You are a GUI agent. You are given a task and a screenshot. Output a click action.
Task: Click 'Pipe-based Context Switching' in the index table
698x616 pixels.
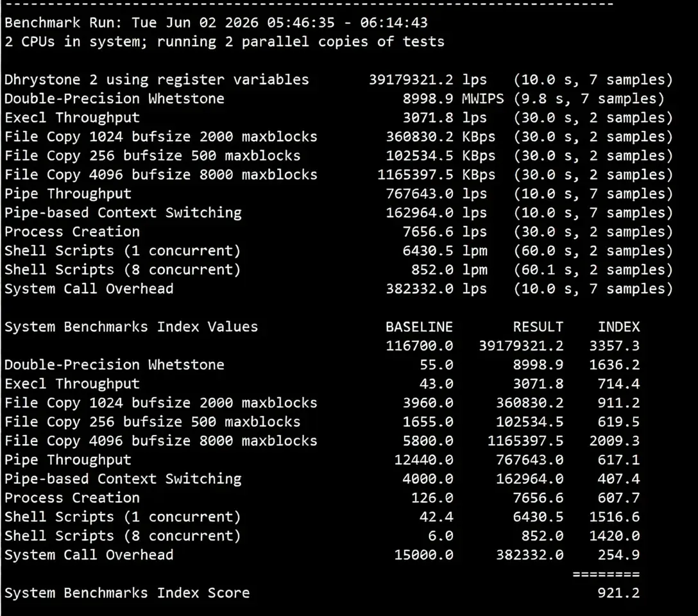click(x=123, y=479)
